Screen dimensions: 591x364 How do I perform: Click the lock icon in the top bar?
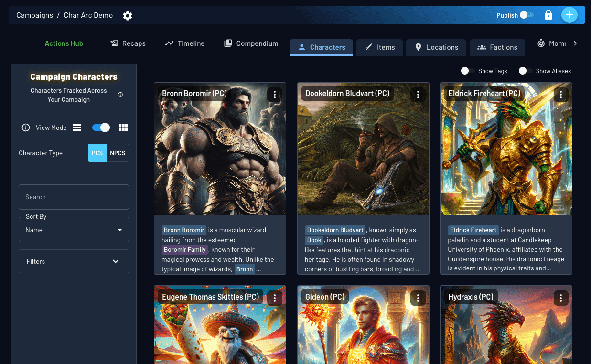point(548,15)
